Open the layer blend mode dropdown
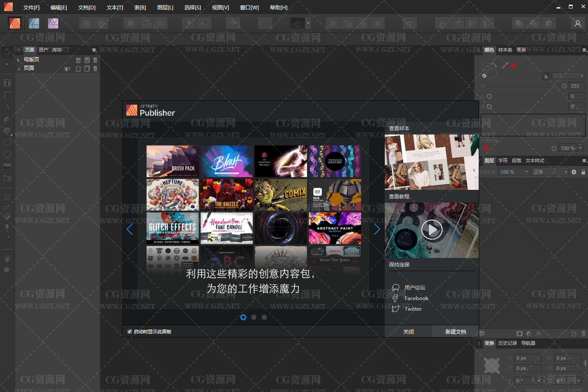This screenshot has width=588, height=392. tap(550, 172)
